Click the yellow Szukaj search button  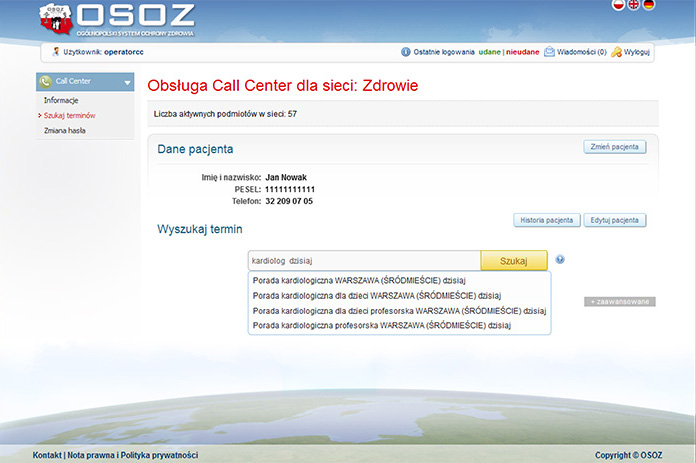514,261
